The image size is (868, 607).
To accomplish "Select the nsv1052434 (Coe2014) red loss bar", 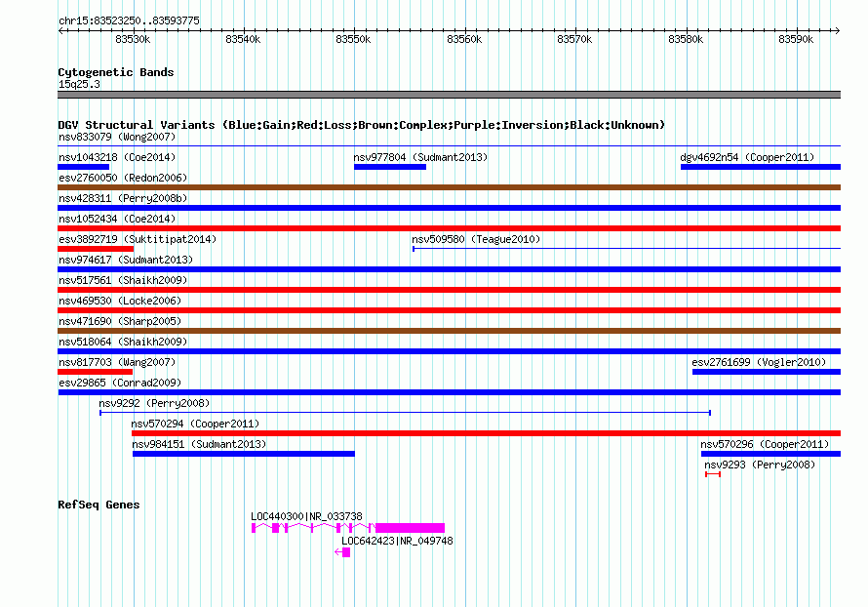I will point(450,228).
